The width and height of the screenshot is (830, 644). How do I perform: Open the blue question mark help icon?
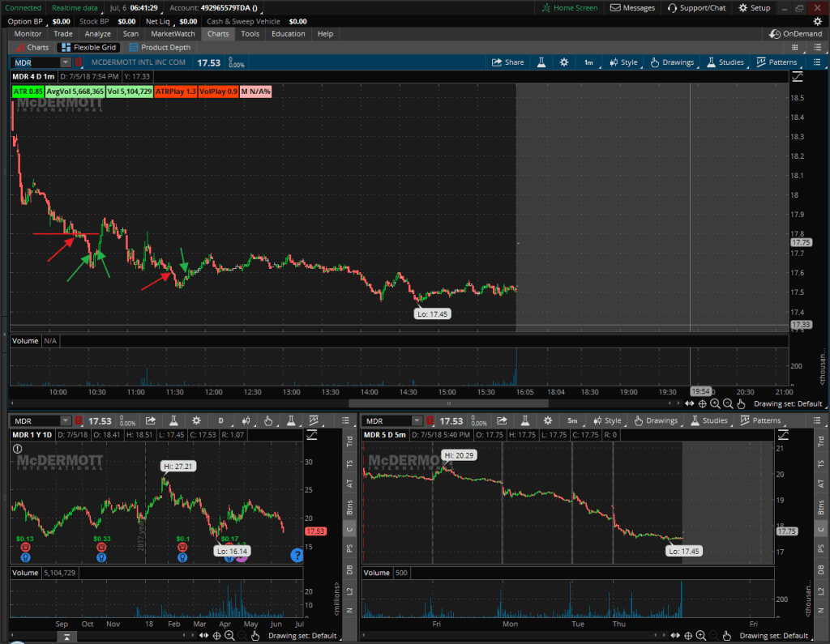[x=297, y=555]
